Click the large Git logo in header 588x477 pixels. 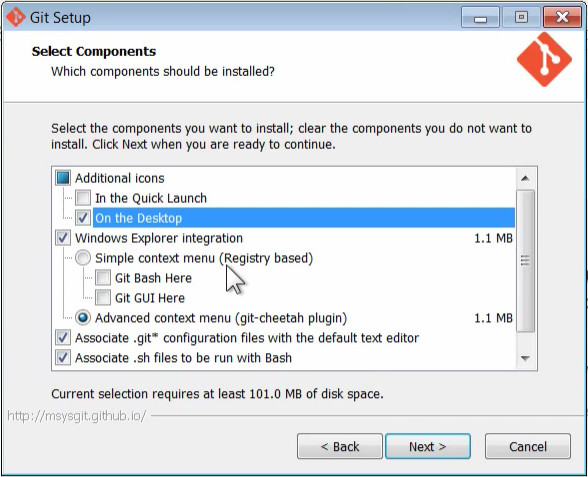(x=544, y=59)
